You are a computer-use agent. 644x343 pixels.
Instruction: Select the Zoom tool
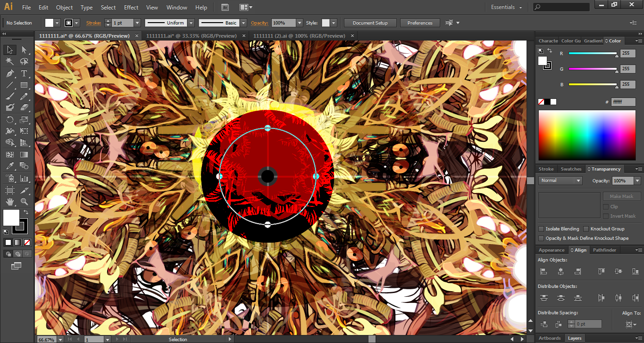point(24,202)
